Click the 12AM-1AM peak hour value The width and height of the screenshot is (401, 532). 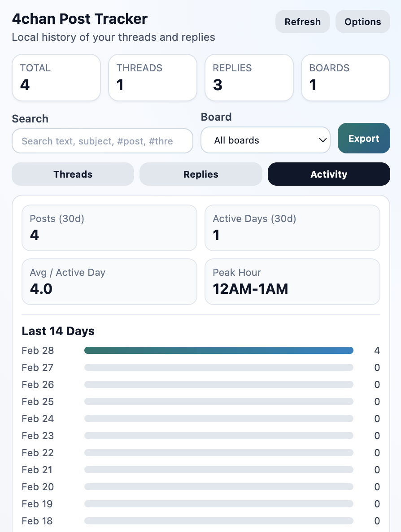(250, 289)
